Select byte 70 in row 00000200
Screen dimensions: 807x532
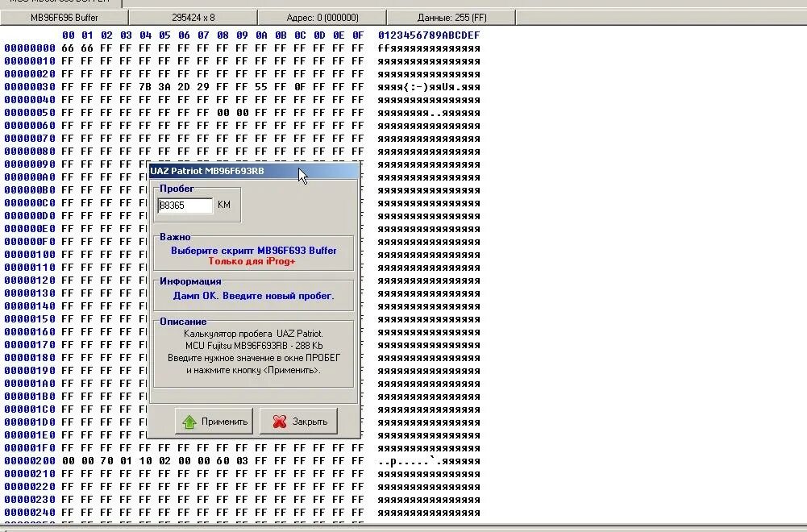coord(106,461)
